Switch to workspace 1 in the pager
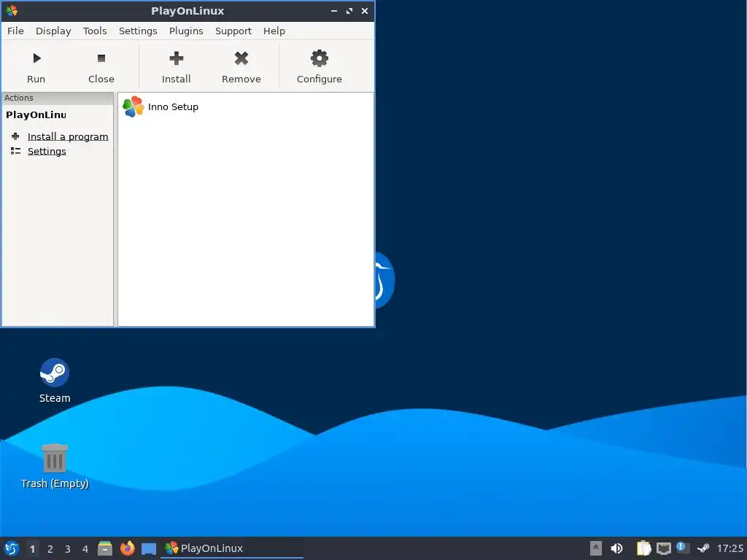 click(x=32, y=549)
